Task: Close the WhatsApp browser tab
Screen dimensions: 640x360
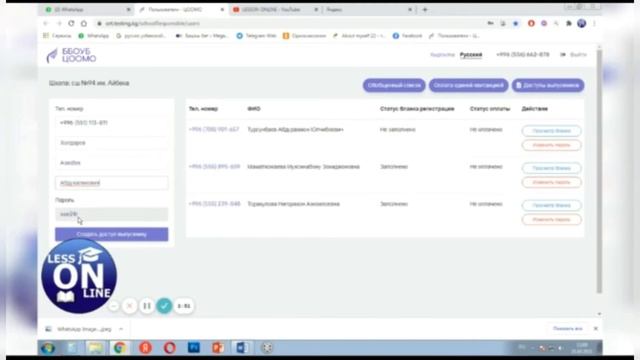Action: (129, 9)
